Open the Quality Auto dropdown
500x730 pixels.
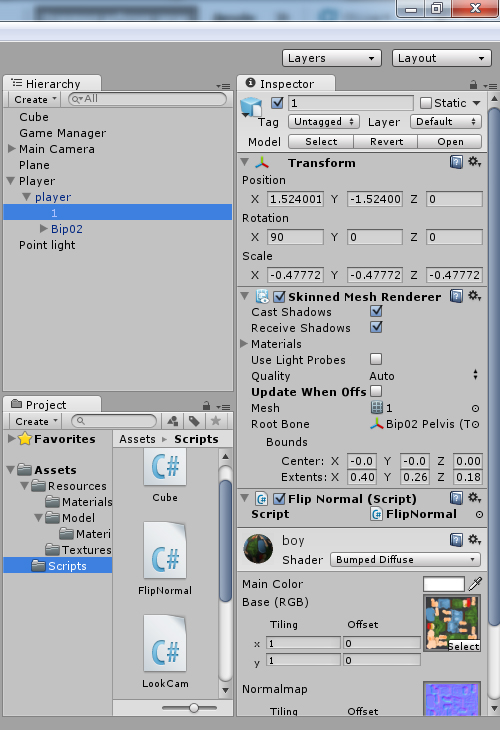click(x=424, y=375)
